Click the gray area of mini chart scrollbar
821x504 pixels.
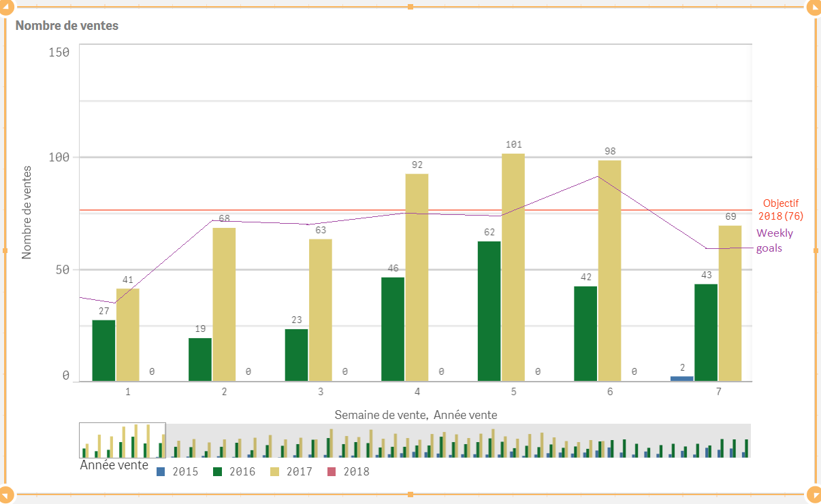458,440
